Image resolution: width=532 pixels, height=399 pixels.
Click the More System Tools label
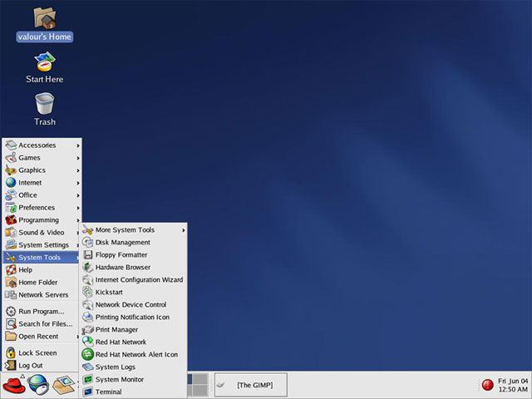[x=125, y=230]
